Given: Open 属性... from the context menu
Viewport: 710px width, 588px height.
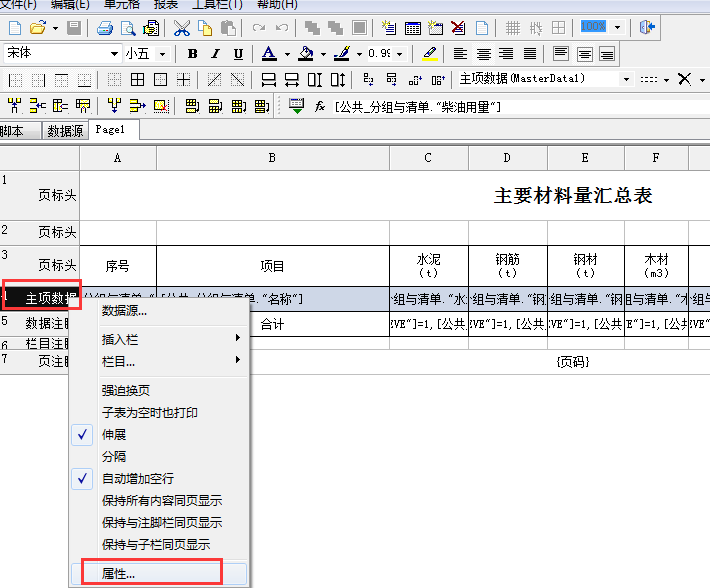Looking at the screenshot, I should 118,574.
